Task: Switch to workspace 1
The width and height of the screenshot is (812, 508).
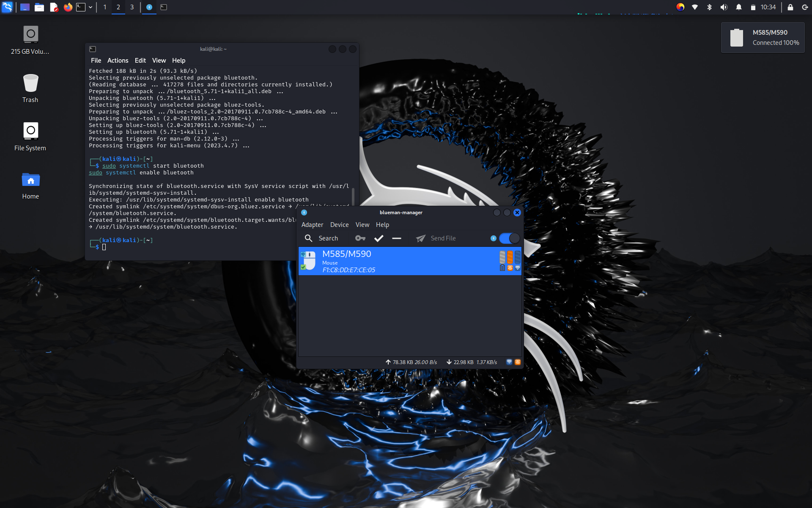Action: point(104,7)
